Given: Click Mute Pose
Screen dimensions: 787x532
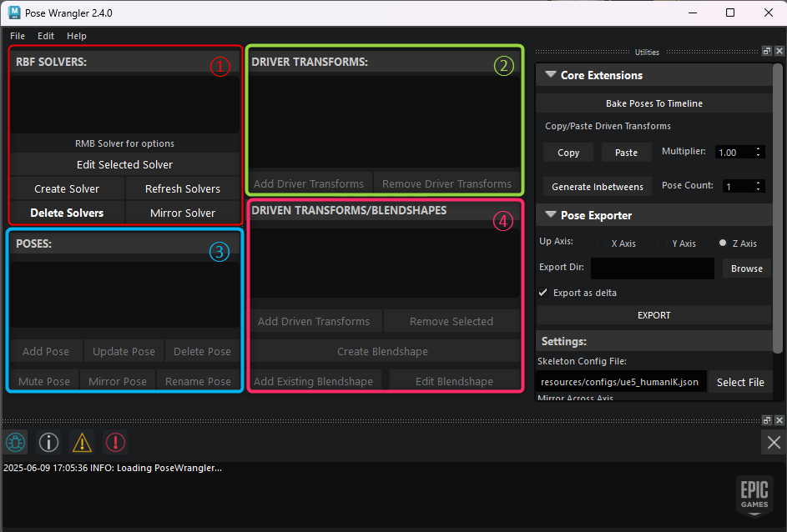Looking at the screenshot, I should pos(44,381).
